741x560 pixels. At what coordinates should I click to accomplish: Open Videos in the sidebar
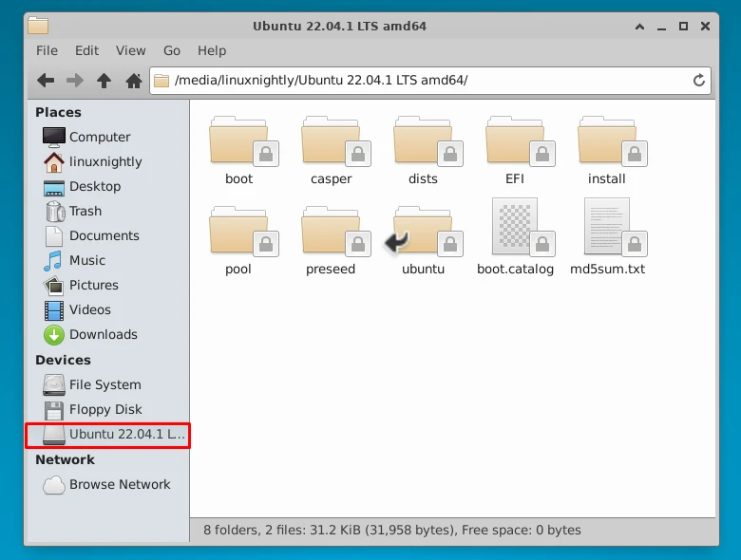point(108,309)
